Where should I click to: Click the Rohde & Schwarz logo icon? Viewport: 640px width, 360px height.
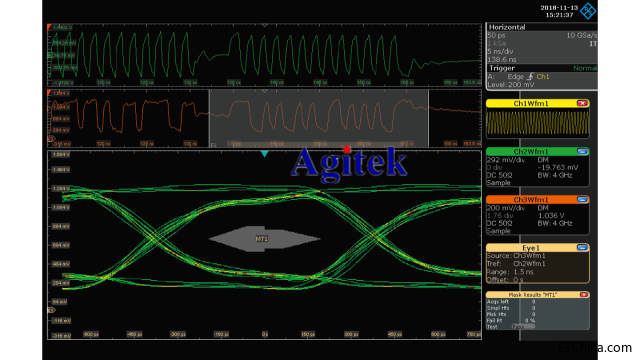click(x=588, y=11)
